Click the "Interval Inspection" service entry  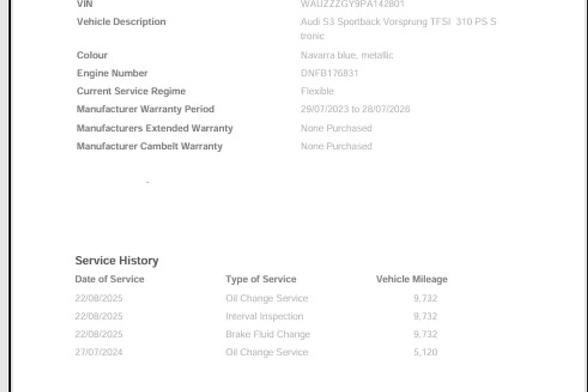pyautogui.click(x=265, y=316)
